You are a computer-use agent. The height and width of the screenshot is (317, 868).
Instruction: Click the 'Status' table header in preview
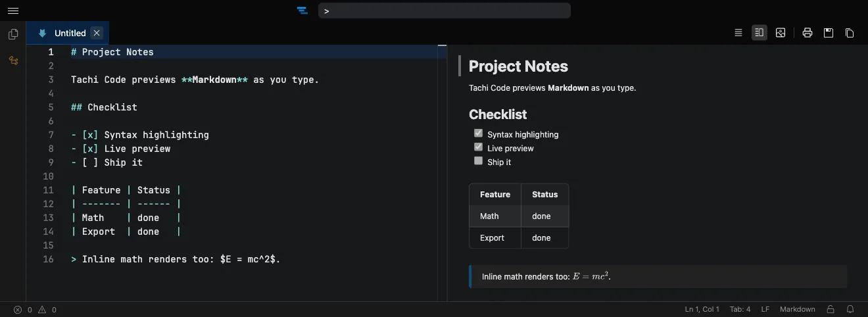(544, 195)
